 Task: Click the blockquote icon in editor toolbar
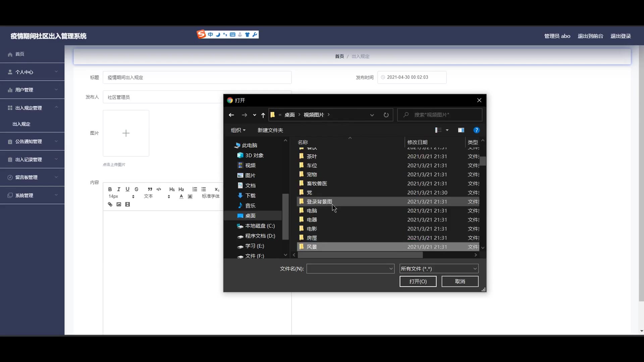click(x=150, y=189)
